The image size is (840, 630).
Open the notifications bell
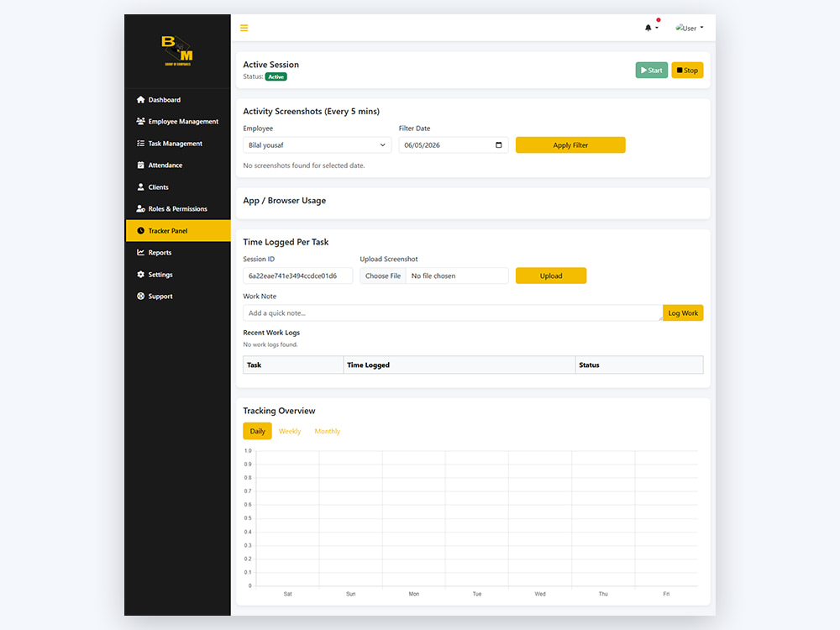648,28
